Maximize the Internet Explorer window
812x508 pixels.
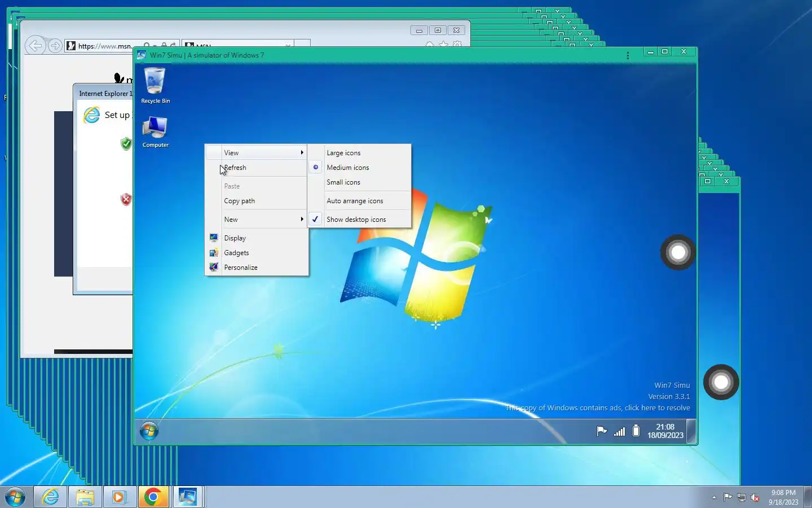[438, 30]
